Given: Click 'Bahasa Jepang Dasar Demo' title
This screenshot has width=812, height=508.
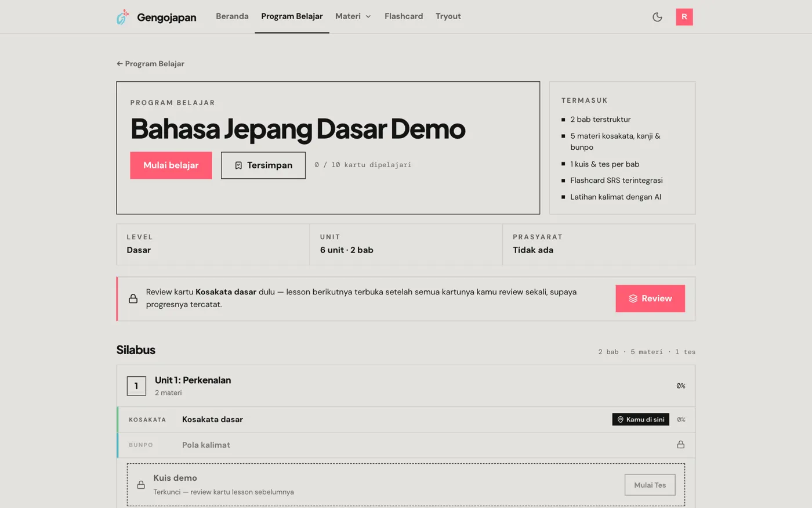Looking at the screenshot, I should [x=298, y=129].
